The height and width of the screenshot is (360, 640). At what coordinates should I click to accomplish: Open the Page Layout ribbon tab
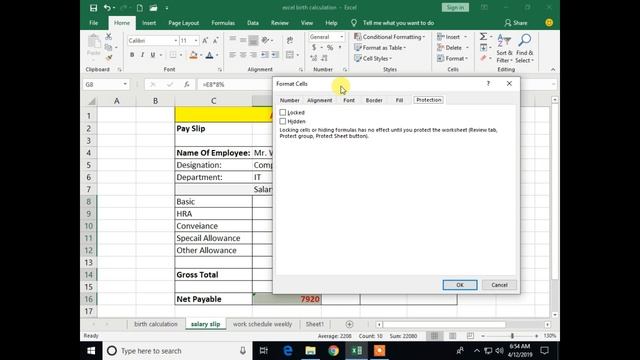pyautogui.click(x=184, y=23)
